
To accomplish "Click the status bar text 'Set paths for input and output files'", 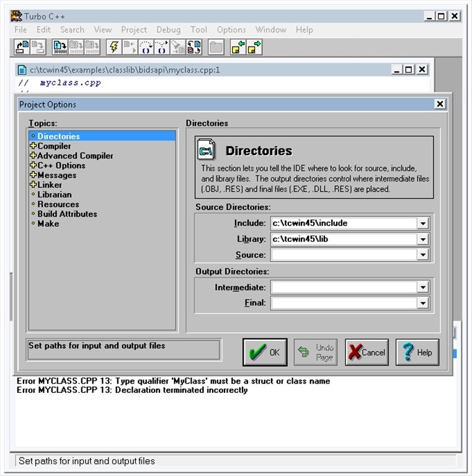I will pyautogui.click(x=87, y=461).
